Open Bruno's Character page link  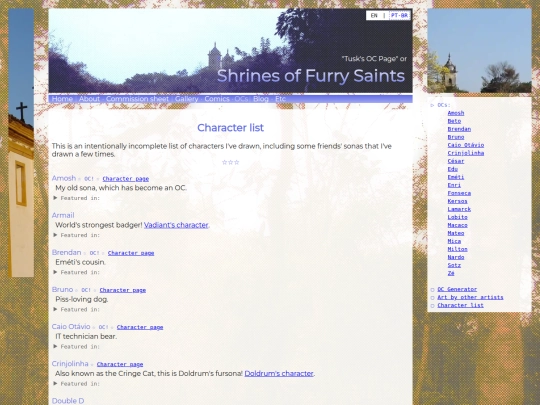(x=123, y=290)
